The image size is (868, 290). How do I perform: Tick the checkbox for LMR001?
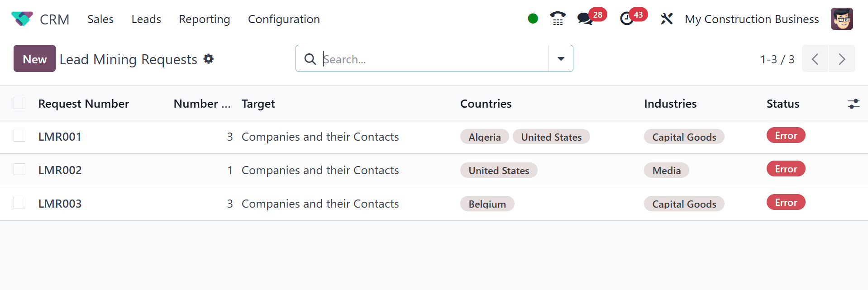[x=19, y=136]
